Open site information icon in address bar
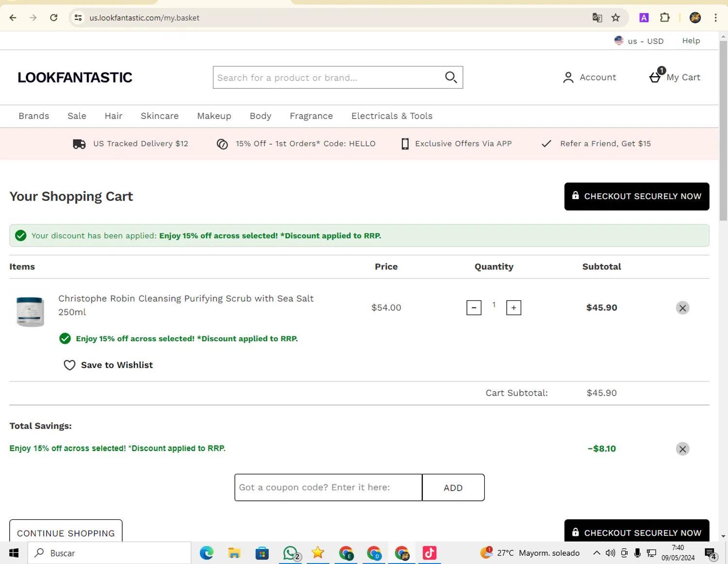This screenshot has width=728, height=564. coord(78,18)
